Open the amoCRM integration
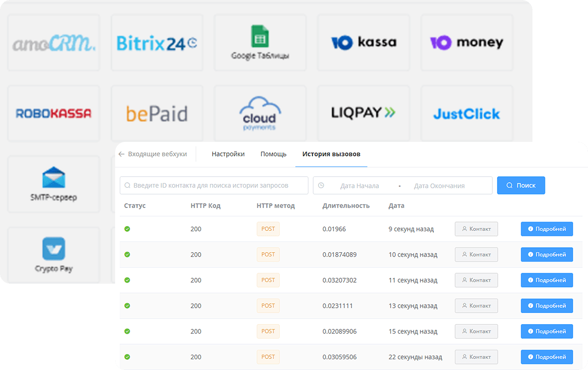This screenshot has height=370, width=588. pyautogui.click(x=53, y=43)
